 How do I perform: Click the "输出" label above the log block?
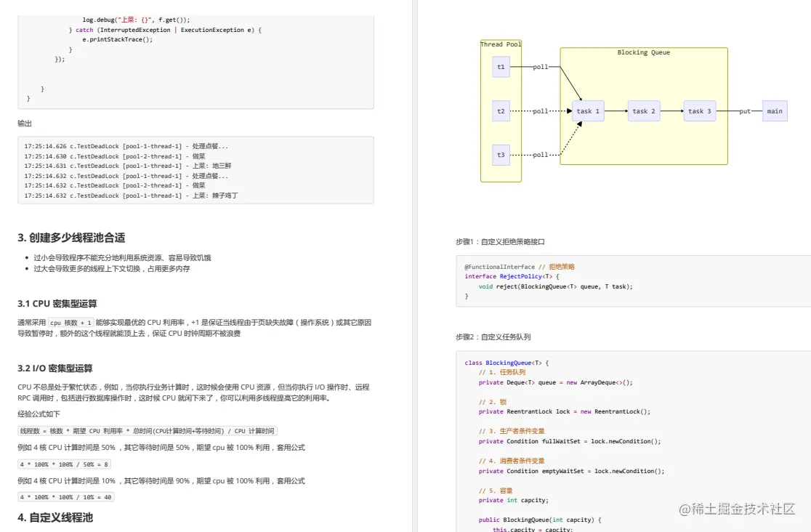click(24, 123)
